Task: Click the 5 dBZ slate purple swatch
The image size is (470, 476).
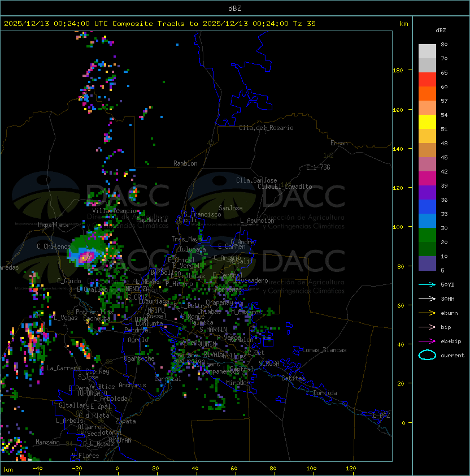Action: tap(427, 263)
